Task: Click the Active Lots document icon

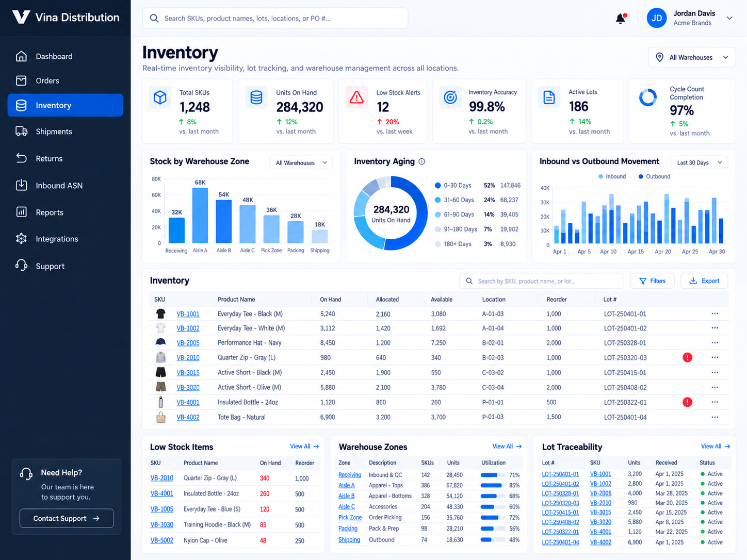Action: [x=549, y=97]
